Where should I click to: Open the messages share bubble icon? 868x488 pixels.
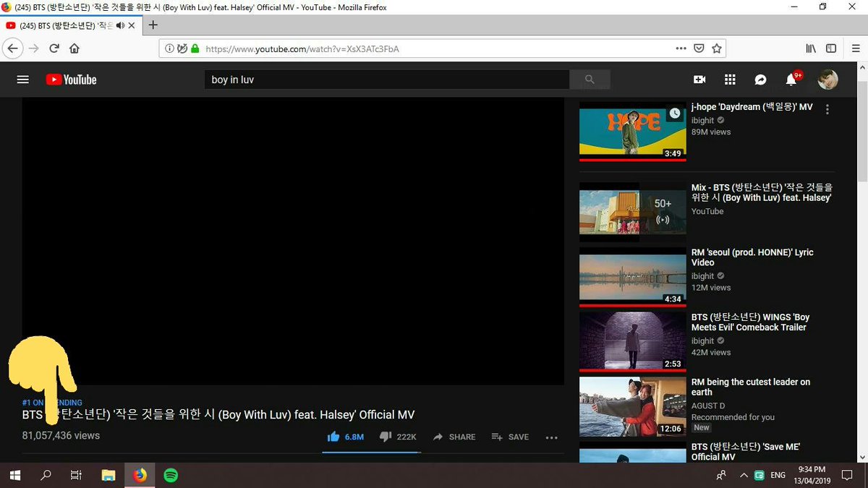tap(761, 80)
